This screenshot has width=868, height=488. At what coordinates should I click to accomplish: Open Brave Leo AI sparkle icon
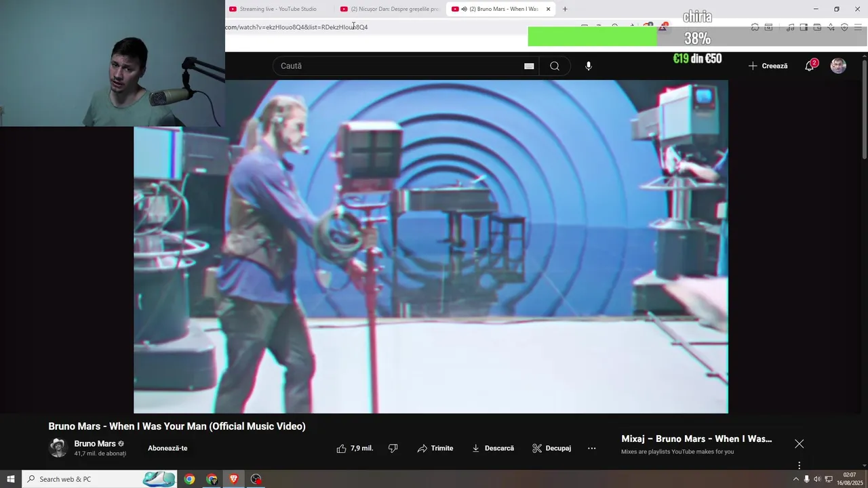click(831, 27)
